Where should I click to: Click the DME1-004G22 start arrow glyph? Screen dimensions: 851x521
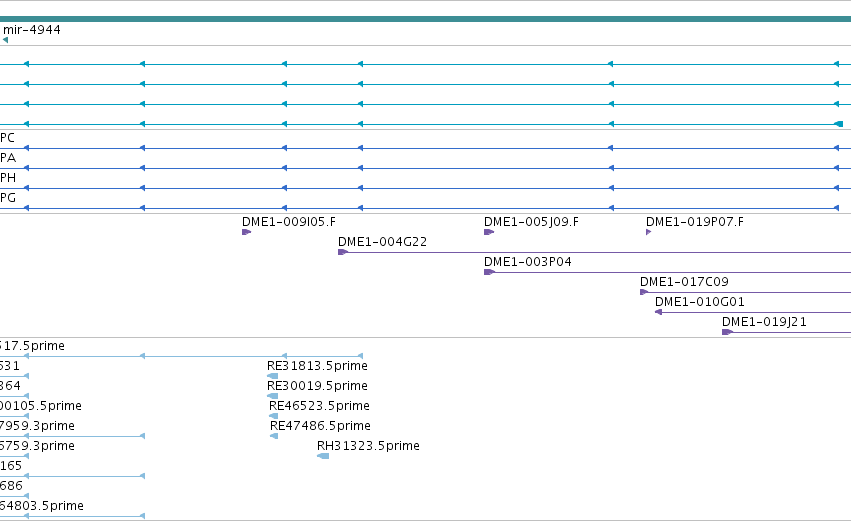click(x=343, y=252)
